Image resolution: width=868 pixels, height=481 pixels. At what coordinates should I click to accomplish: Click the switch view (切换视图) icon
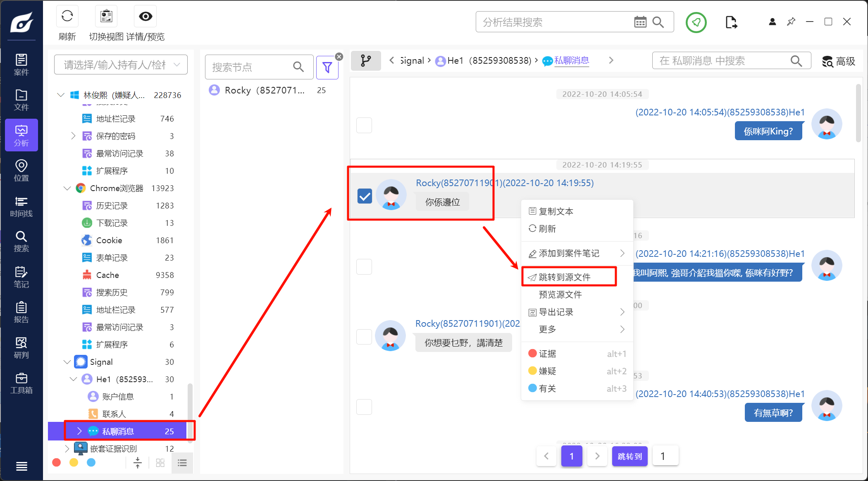coord(106,17)
